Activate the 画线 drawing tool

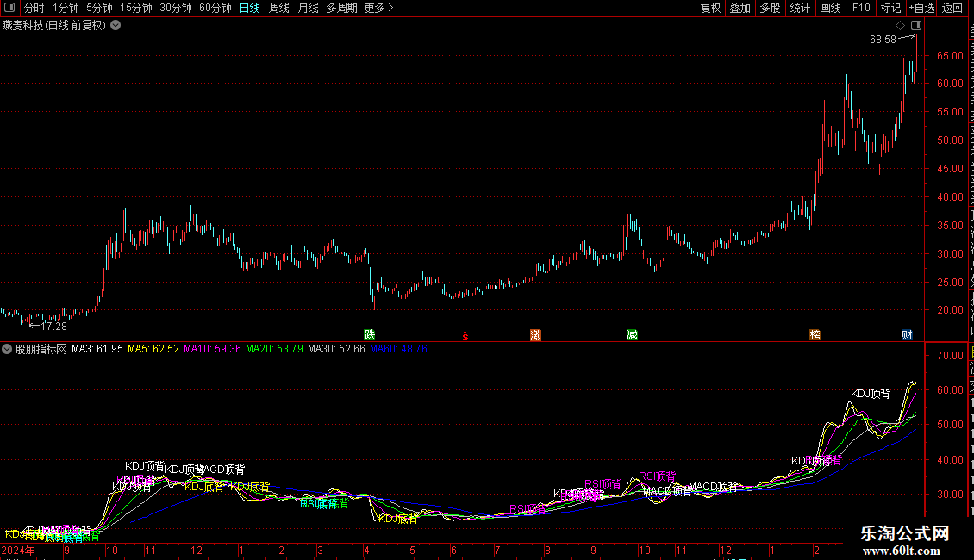pyautogui.click(x=830, y=8)
